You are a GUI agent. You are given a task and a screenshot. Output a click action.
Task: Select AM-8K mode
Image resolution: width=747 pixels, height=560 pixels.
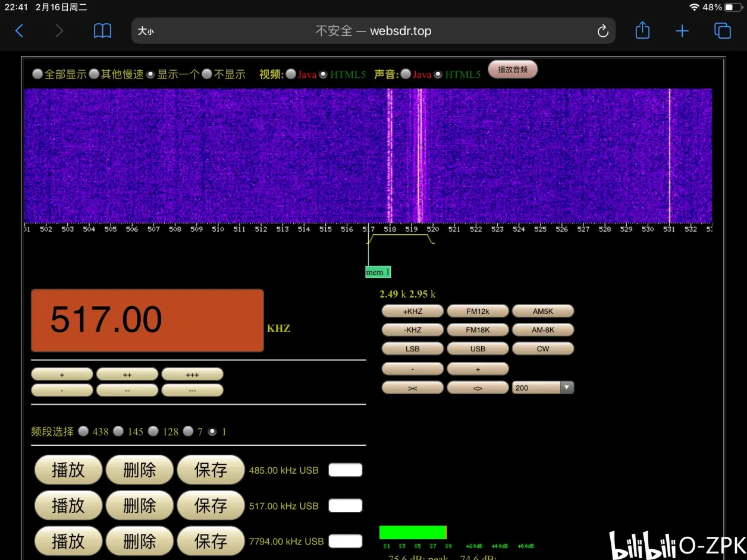543,330
